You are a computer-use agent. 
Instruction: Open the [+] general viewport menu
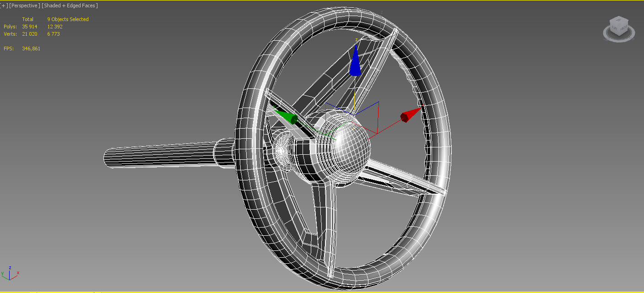pos(4,5)
